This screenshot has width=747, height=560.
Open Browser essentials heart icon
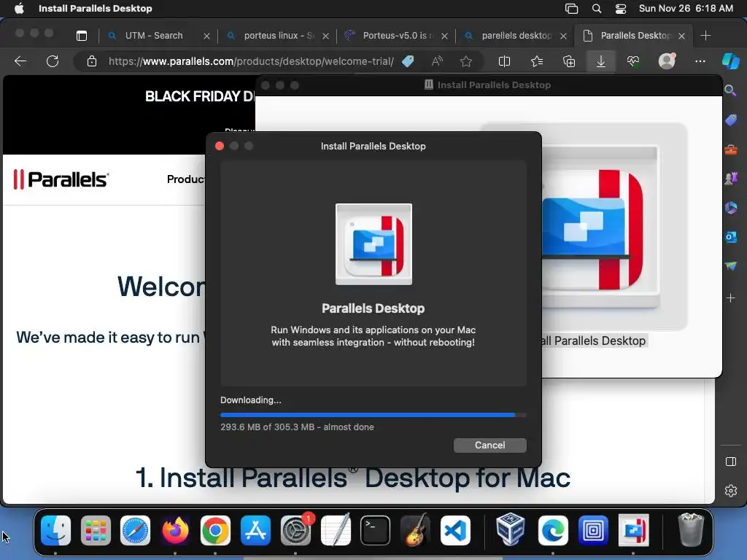click(x=633, y=61)
